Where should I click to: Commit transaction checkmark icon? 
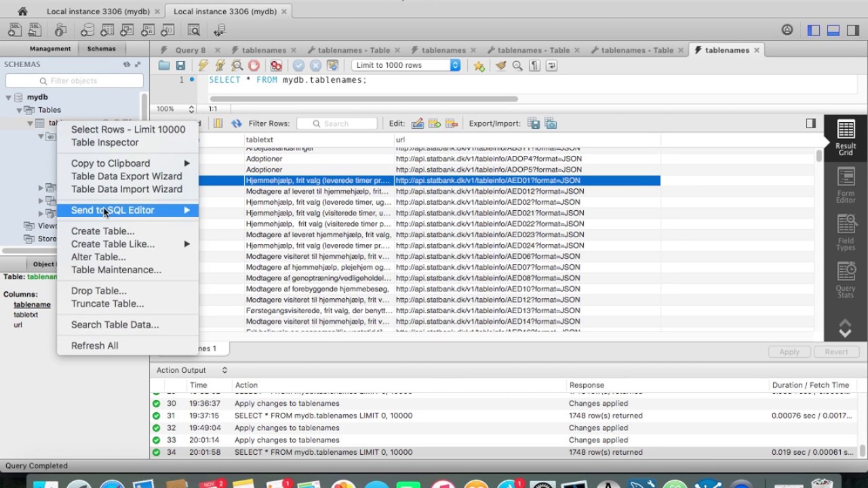coord(298,66)
